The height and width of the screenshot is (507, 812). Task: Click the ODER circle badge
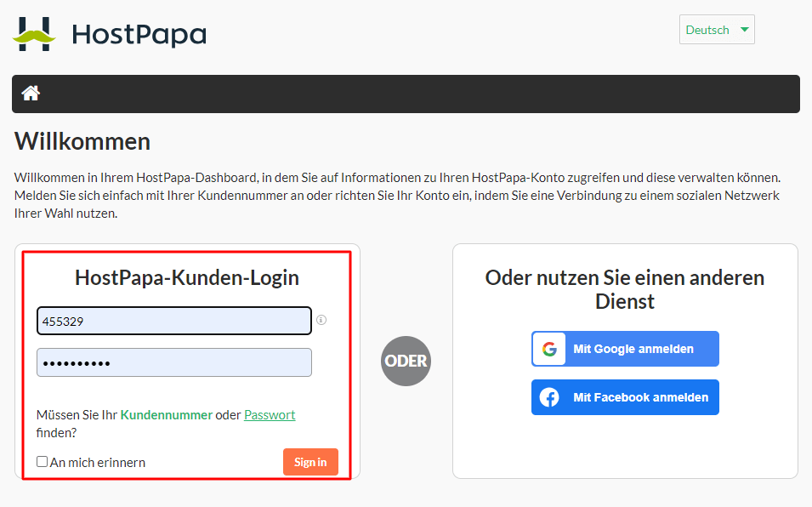coord(406,361)
